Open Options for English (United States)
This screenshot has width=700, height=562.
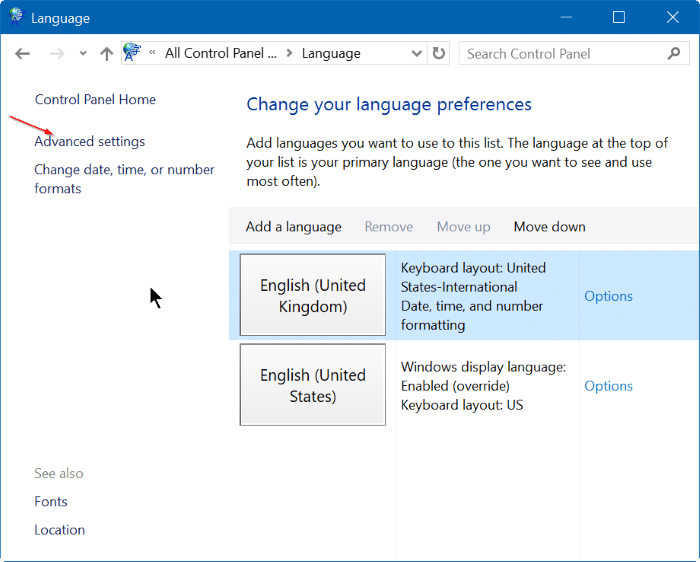click(608, 386)
